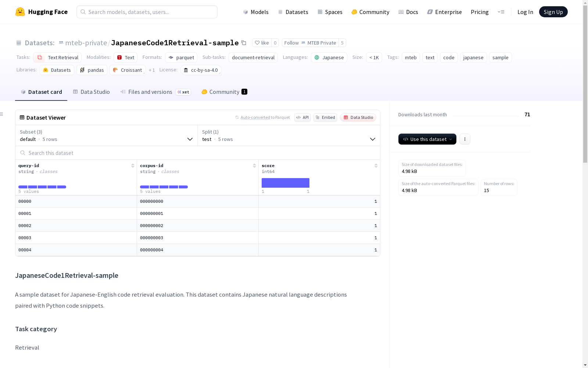This screenshot has height=368, width=588.
Task: Open the additional navigation menu icon
Action: (501, 12)
